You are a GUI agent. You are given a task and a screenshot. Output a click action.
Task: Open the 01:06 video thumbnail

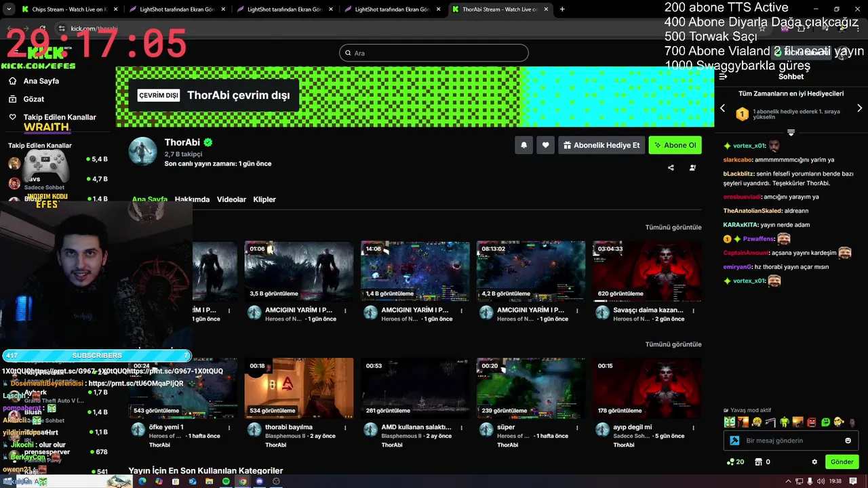tap(299, 271)
